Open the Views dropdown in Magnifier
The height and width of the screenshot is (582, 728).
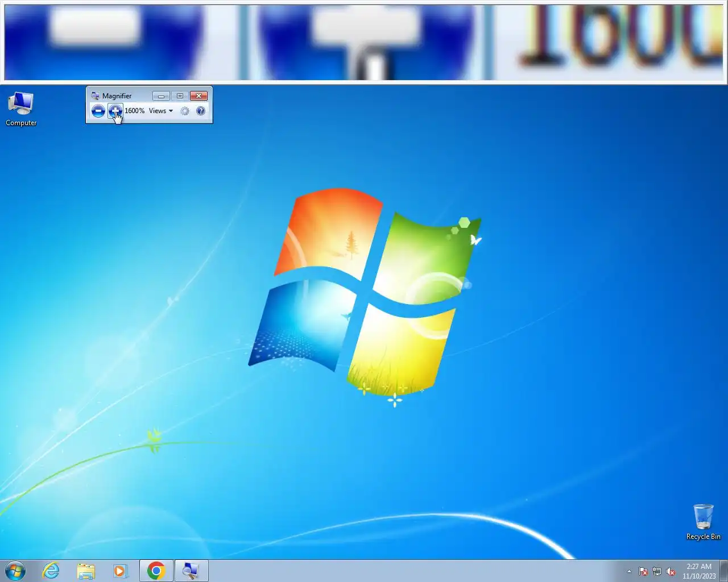161,111
